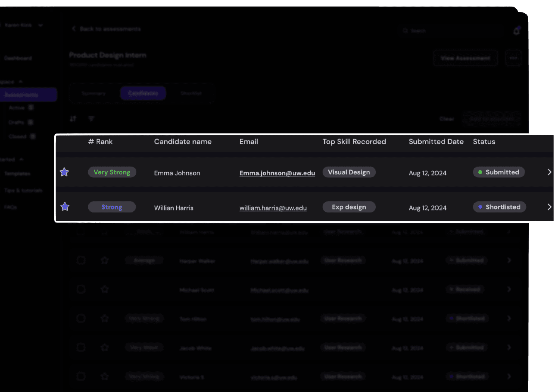
Task: Open the Karen Kizis account dropdown
Action: click(x=40, y=25)
